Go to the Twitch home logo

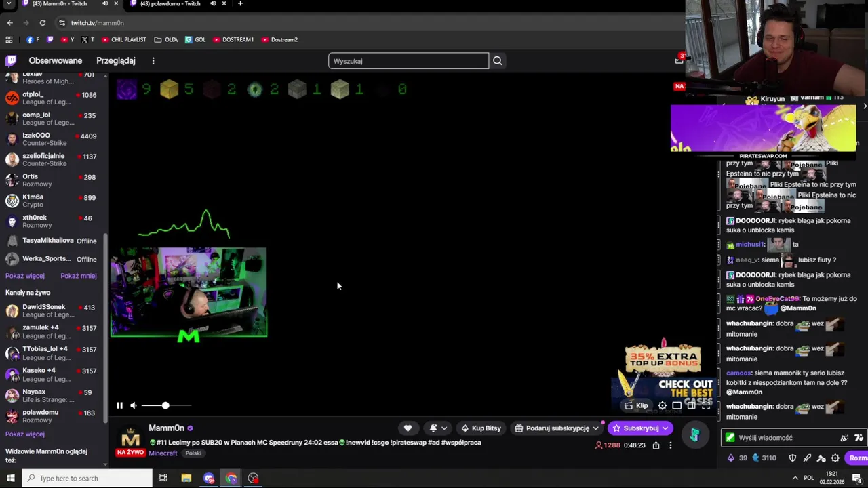[x=11, y=60]
